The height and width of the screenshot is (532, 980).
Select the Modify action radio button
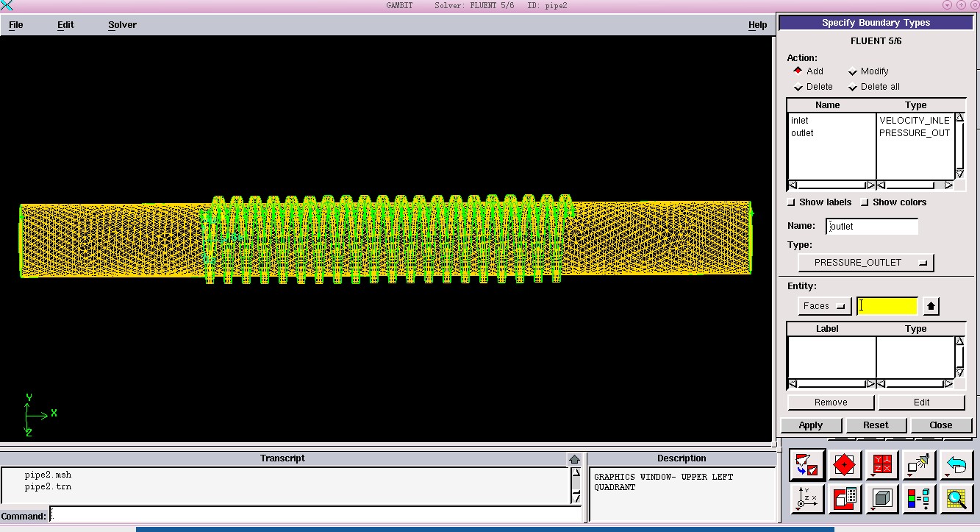(x=853, y=71)
